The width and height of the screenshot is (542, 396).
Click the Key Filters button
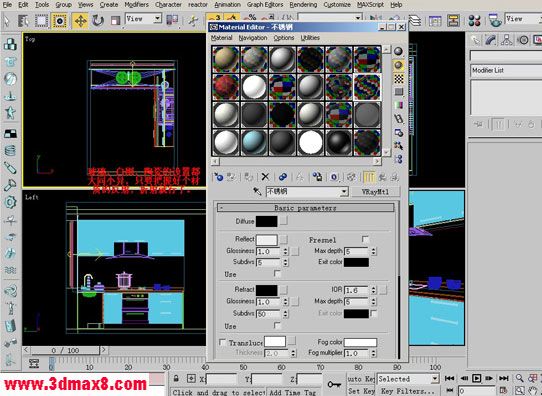click(408, 391)
